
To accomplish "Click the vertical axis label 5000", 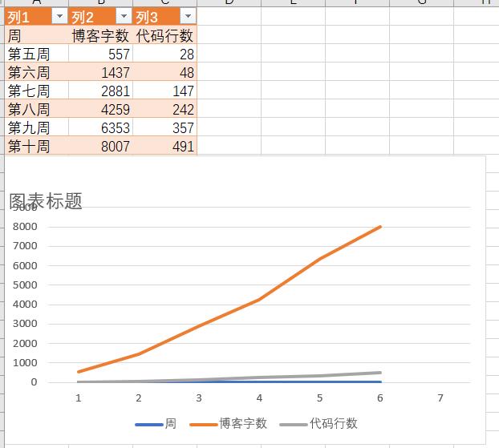I will [25, 285].
